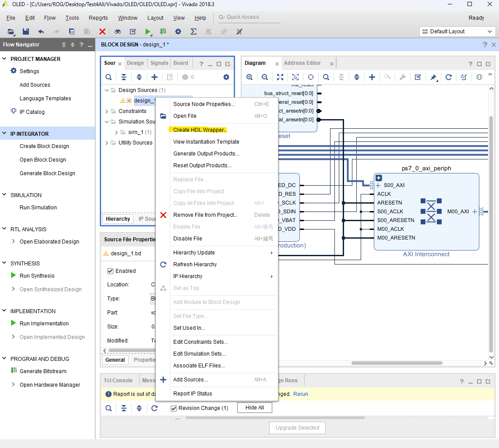
Task: Click pin icon in Diagram toolbar
Action: tap(433, 77)
